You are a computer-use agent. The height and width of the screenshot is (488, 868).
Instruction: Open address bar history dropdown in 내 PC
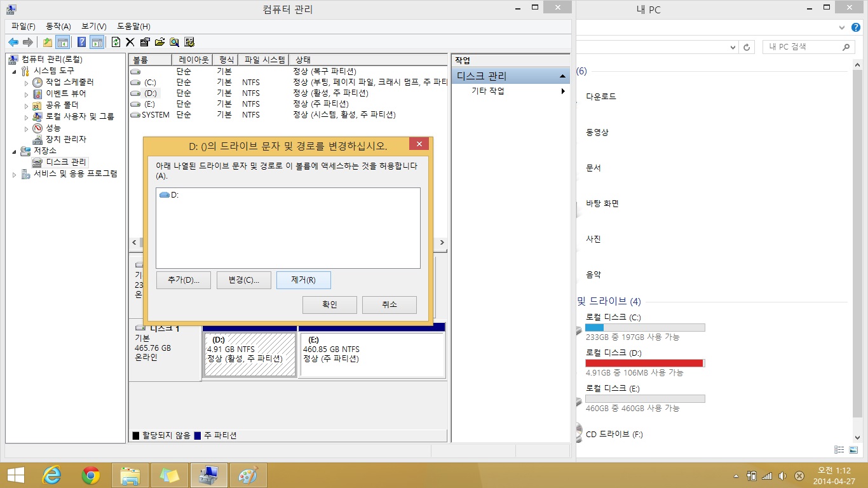tap(733, 47)
